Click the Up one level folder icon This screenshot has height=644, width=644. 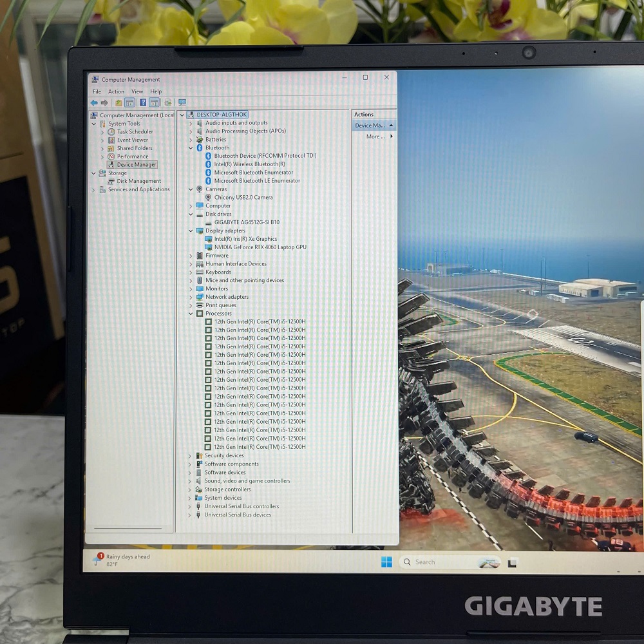(118, 102)
